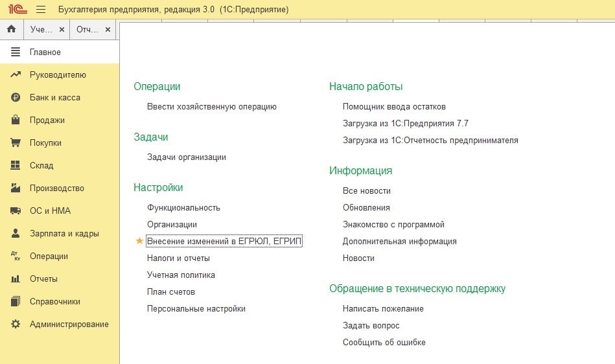
Task: Open Сообщить об ошибке link
Action: (x=384, y=343)
